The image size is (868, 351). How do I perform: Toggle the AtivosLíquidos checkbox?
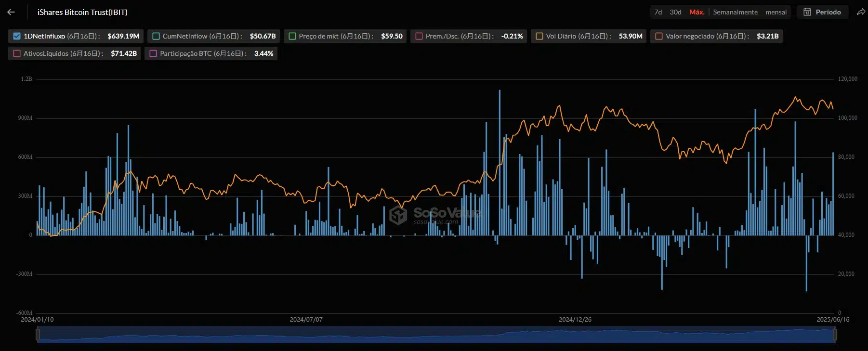[17, 53]
